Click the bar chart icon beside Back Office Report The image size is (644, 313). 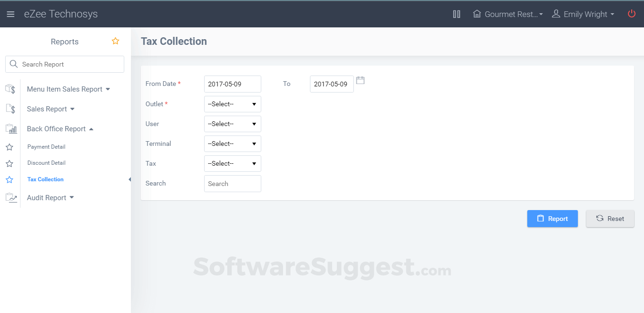coord(11,128)
